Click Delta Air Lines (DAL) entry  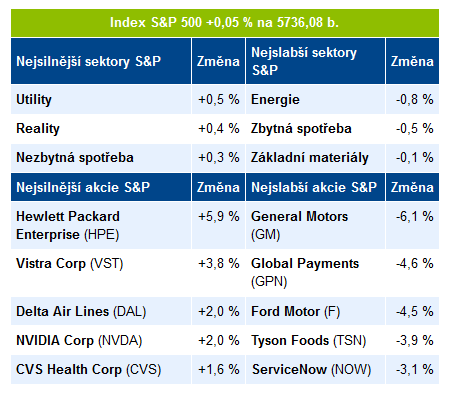tap(101, 311)
